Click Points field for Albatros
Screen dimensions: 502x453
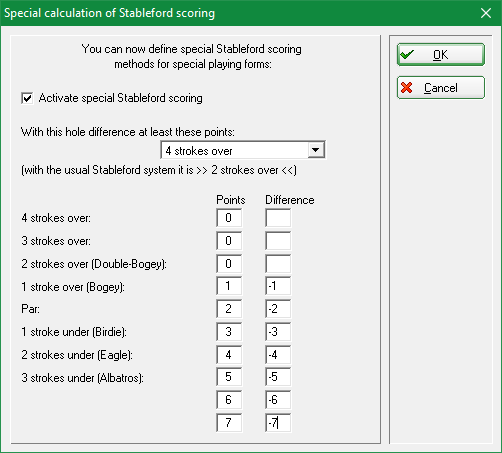point(229,377)
